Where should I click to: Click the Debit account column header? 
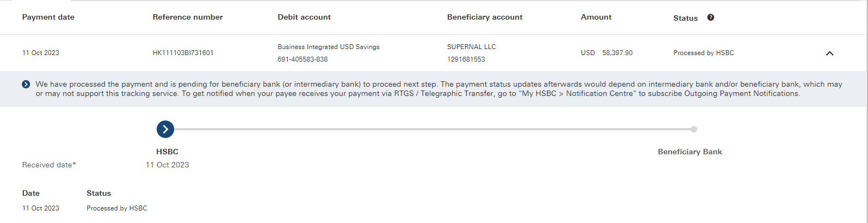[x=304, y=17]
